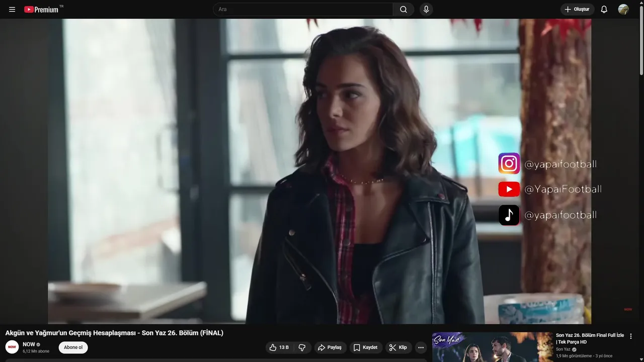Start voice search with microphone
Image resolution: width=644 pixels, height=362 pixels.
426,10
